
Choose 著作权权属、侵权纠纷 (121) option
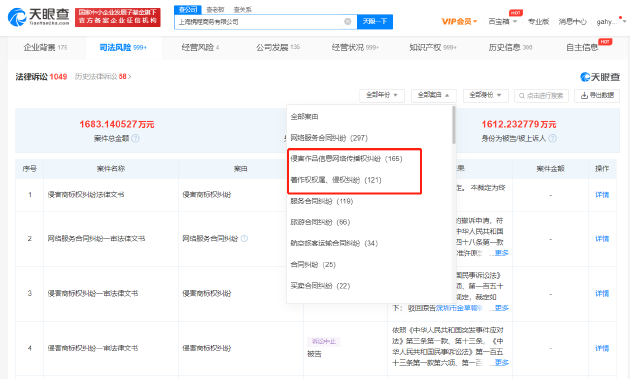click(x=336, y=180)
